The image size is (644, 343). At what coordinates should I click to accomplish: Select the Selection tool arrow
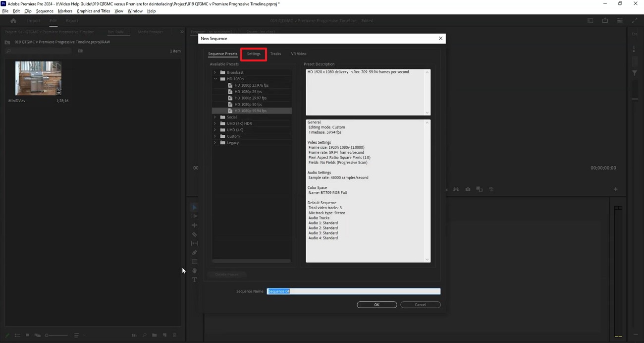(x=194, y=207)
